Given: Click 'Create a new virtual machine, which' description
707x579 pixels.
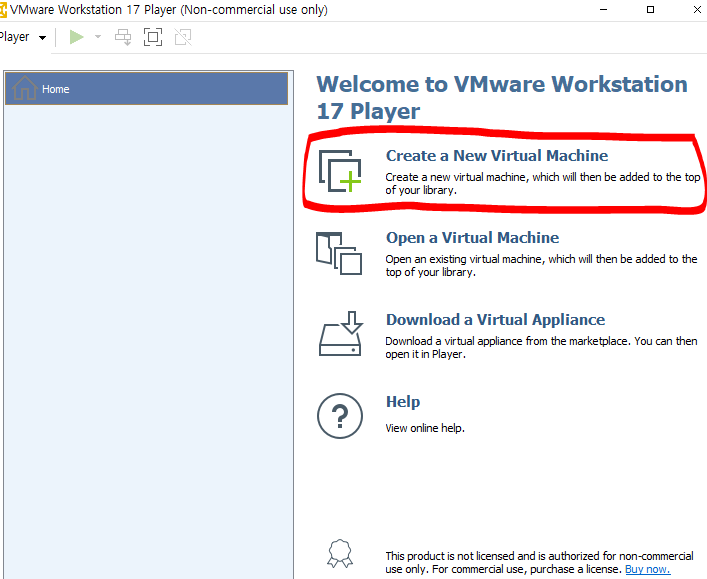Looking at the screenshot, I should point(543,184).
